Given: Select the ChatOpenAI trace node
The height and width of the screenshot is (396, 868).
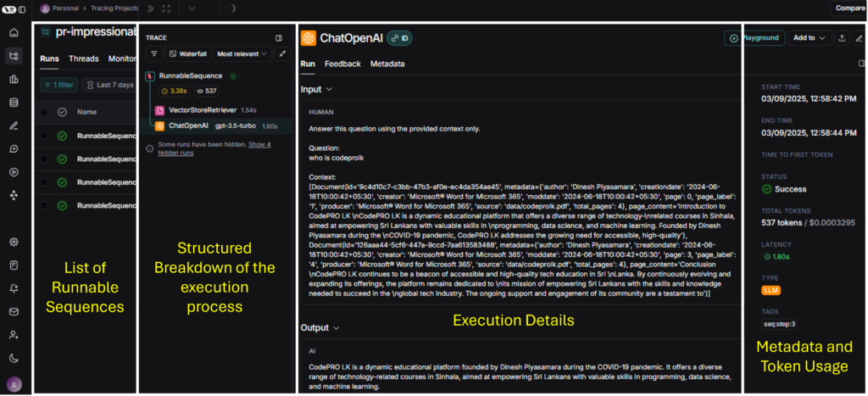Looking at the screenshot, I should 216,125.
